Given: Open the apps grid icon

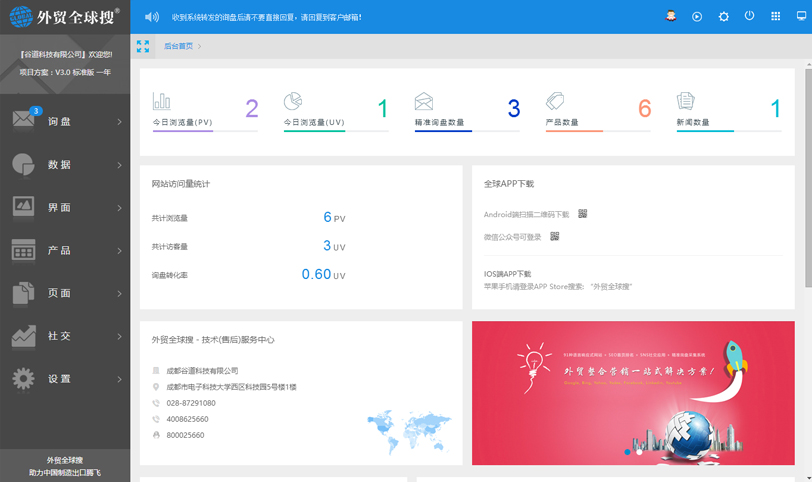Looking at the screenshot, I should click(x=776, y=17).
